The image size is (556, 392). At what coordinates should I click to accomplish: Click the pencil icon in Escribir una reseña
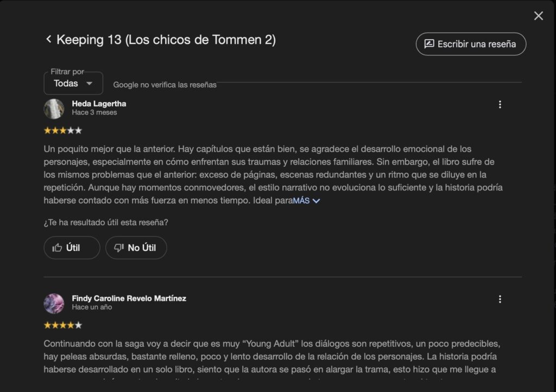click(429, 44)
